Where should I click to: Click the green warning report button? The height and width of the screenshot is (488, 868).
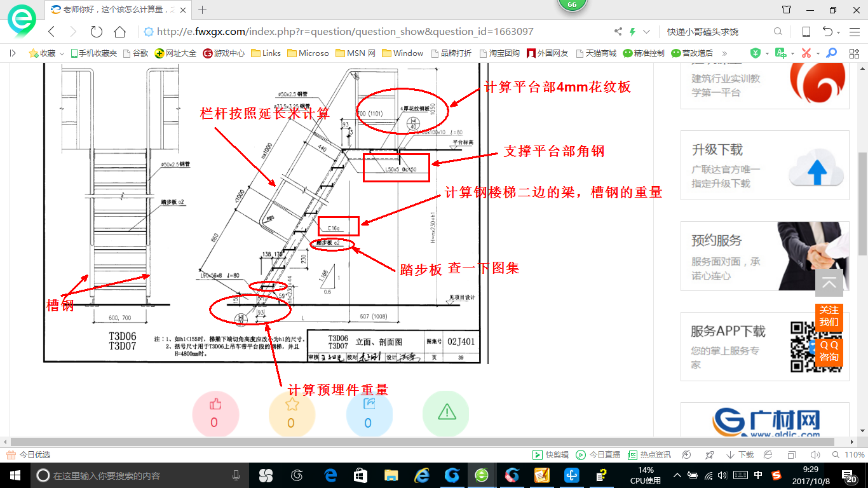pyautogui.click(x=446, y=414)
